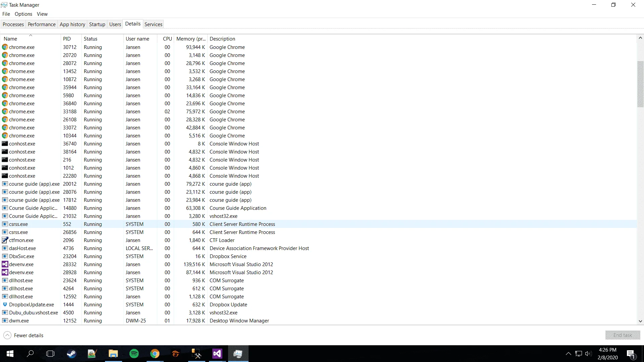Sort by the Status column header
The width and height of the screenshot is (644, 362).
103,39
